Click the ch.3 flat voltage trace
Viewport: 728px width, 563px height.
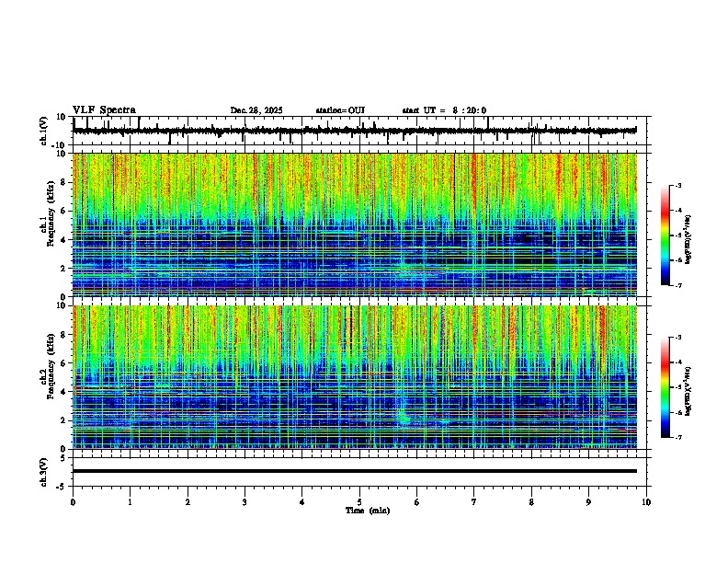355,471
